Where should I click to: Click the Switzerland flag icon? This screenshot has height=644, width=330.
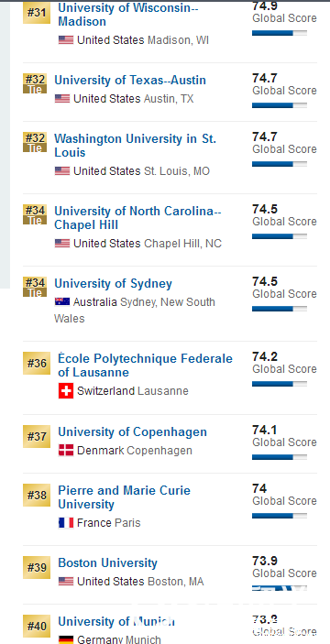coord(66,391)
